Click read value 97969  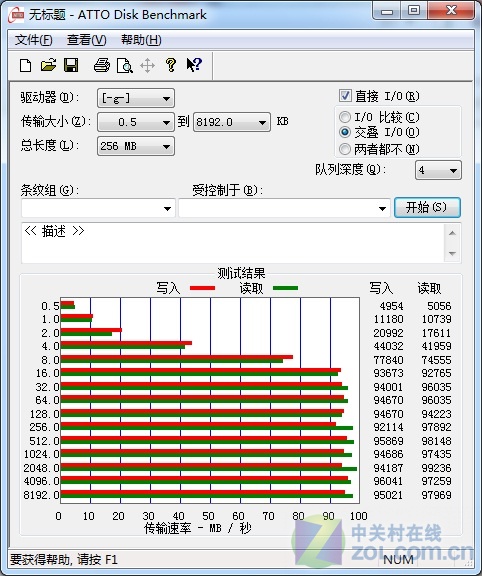[436, 495]
